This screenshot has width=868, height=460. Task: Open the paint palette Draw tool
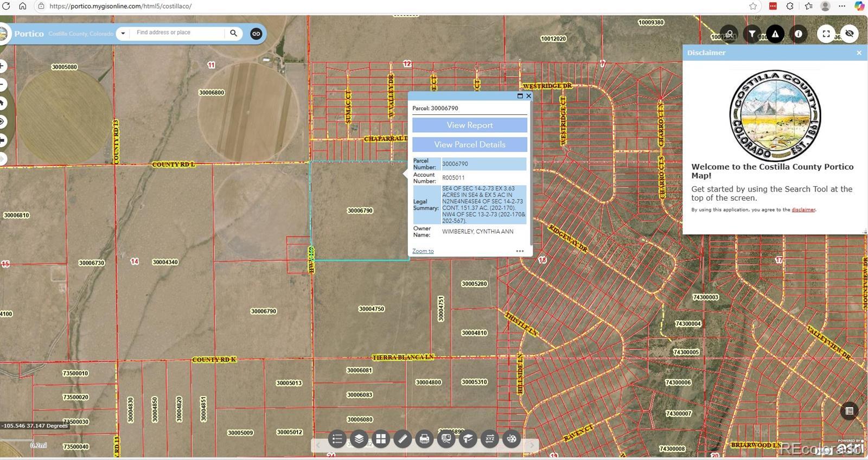pyautogui.click(x=512, y=439)
